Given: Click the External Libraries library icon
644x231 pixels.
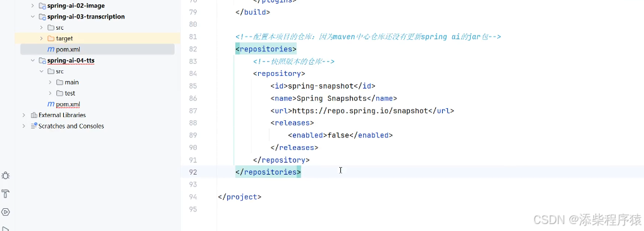Looking at the screenshot, I should (x=34, y=115).
